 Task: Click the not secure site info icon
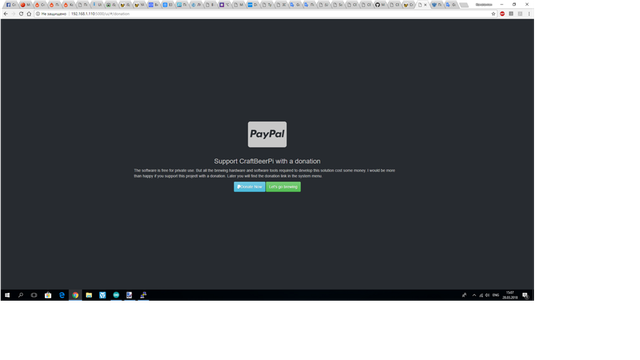point(38,13)
